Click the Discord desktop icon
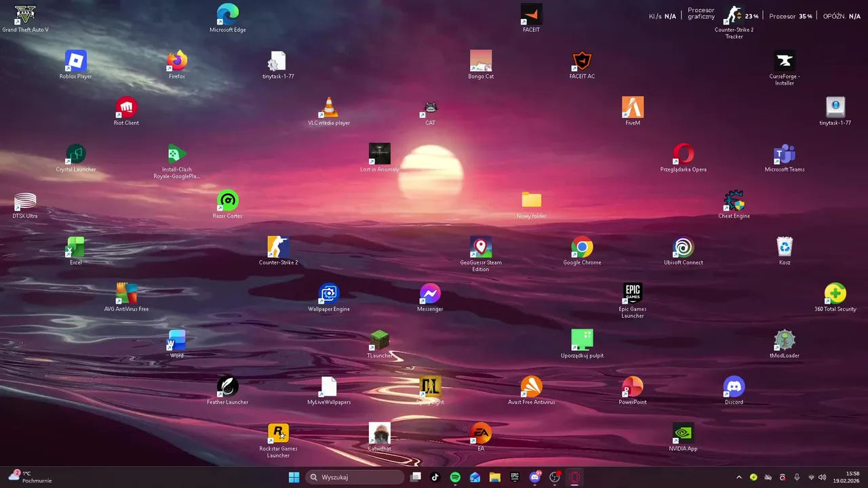Screen dimensions: 868x488 coord(734,390)
